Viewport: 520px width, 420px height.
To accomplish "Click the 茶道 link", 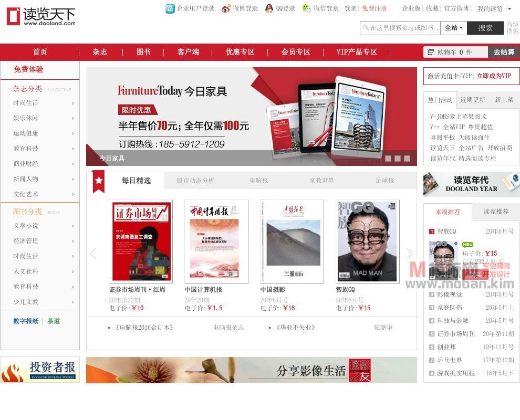I will 54,321.
